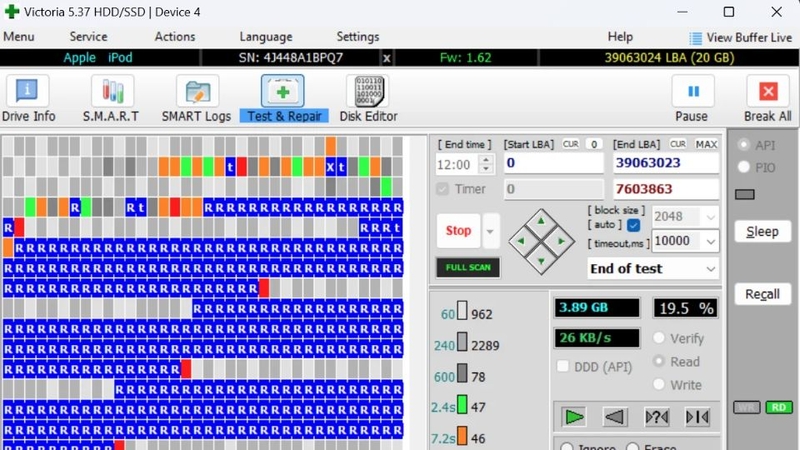800x450 pixels.
Task: Open the Disk Editor
Action: pyautogui.click(x=368, y=99)
